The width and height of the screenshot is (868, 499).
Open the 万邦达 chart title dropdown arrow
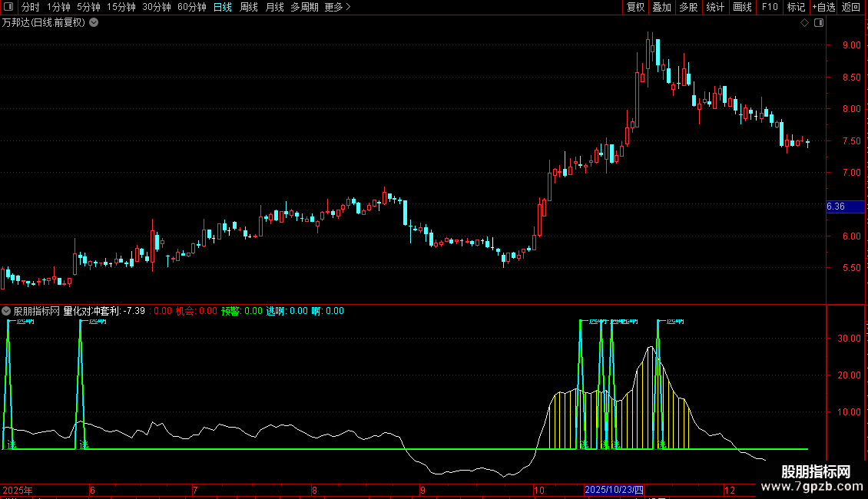(x=94, y=23)
